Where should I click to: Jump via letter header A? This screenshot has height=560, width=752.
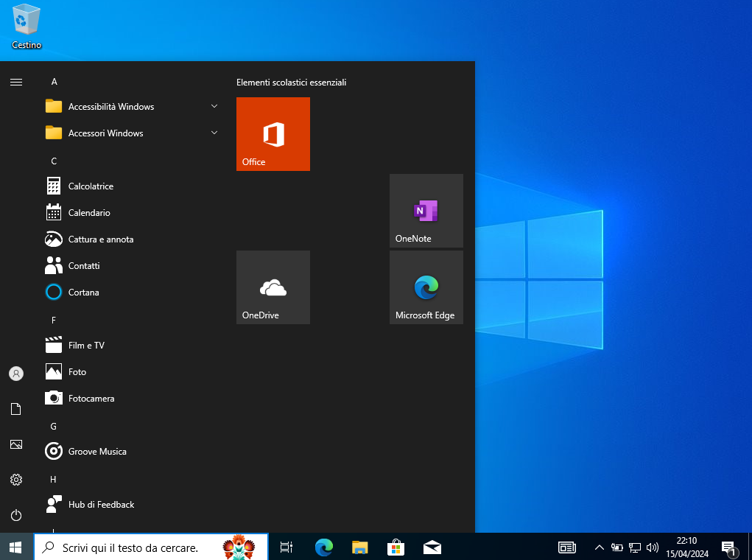(55, 82)
